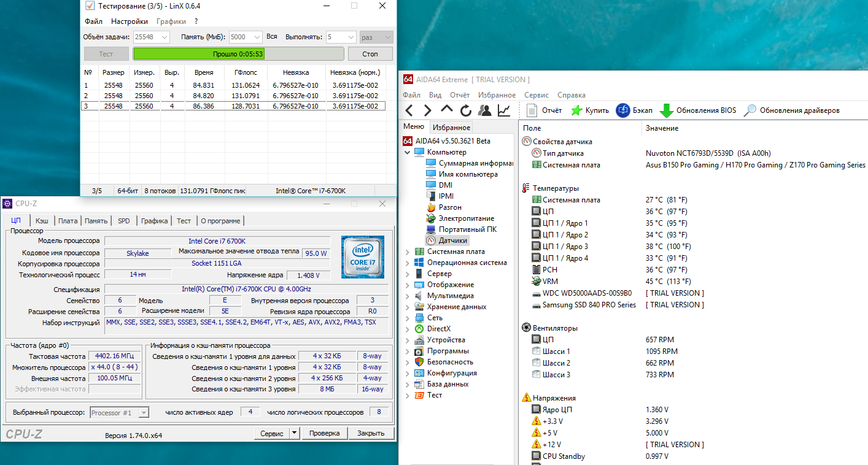
Task: Select Портативный ПК tree item
Action: pos(462,229)
